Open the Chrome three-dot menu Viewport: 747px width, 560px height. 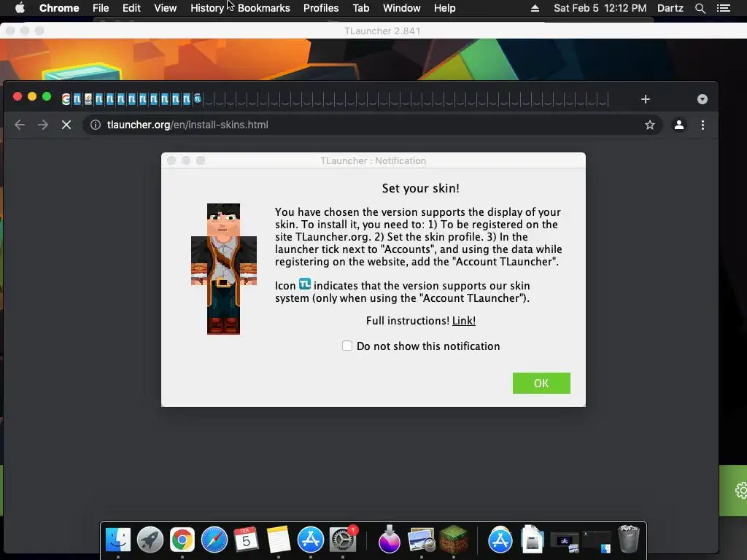[x=703, y=125]
